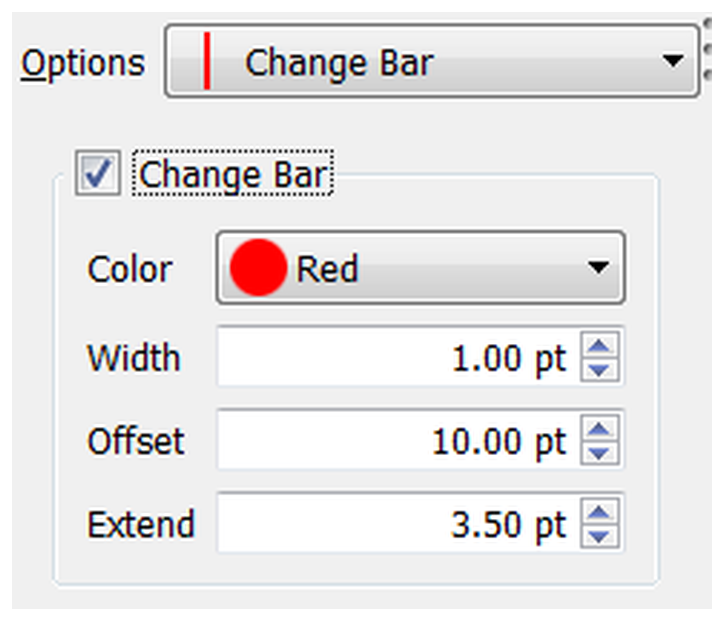Expand the Color dropdown arrow

[x=598, y=267]
